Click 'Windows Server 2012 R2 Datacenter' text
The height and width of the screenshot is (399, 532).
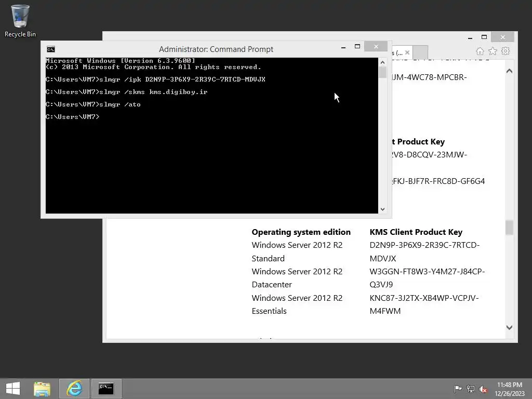pos(297,278)
